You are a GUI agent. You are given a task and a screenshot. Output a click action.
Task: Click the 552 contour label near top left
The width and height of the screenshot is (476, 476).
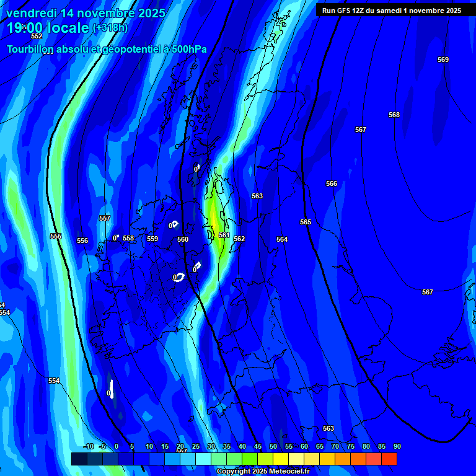click(37, 37)
